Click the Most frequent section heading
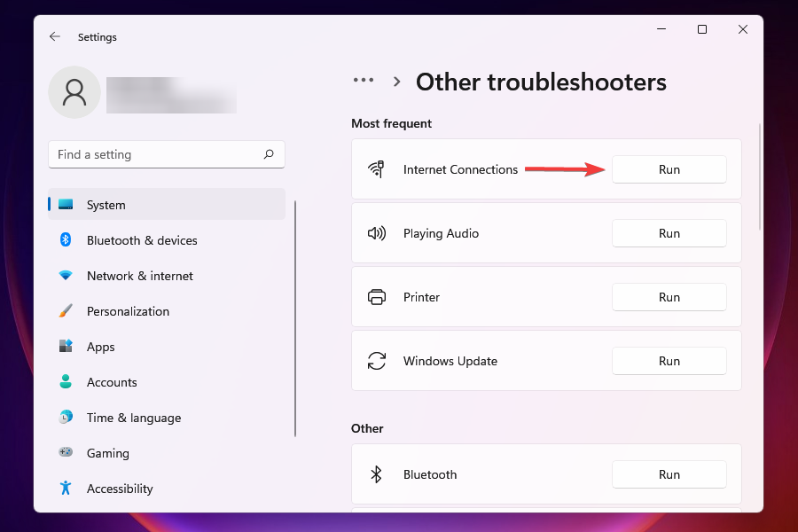798x532 pixels. [391, 123]
